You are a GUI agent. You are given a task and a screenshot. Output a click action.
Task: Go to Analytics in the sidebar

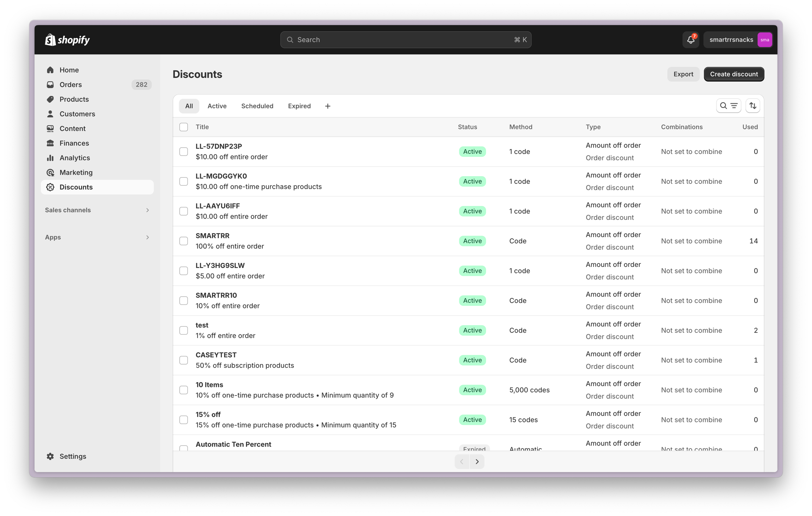point(97,158)
